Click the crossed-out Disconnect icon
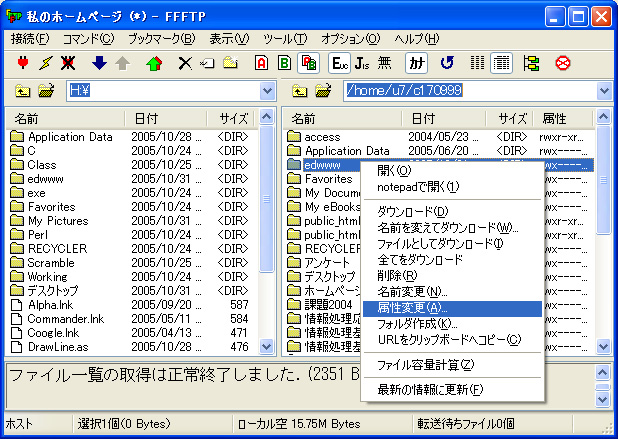Image resolution: width=618 pixels, height=439 pixels. (x=68, y=63)
